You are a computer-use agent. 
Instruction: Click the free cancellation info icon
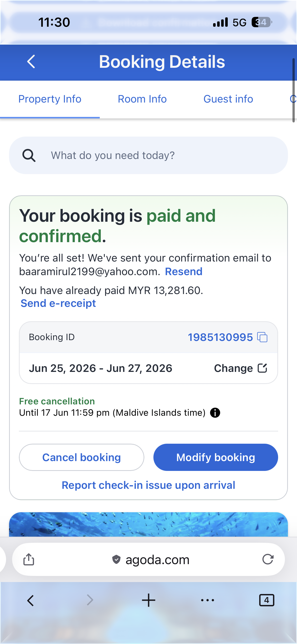215,413
